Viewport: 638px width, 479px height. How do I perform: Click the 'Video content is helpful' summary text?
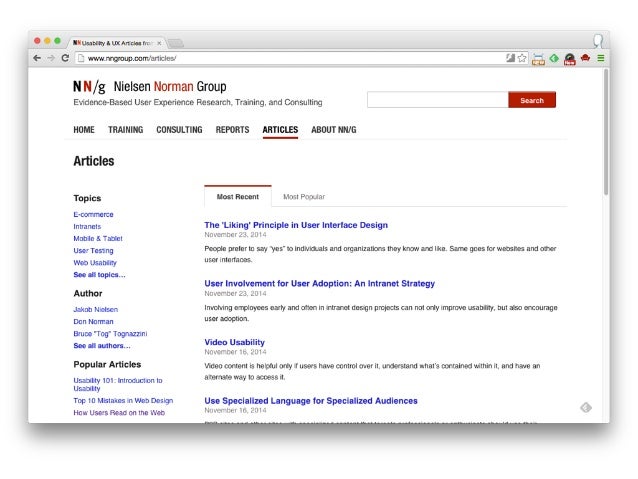pyautogui.click(x=372, y=372)
